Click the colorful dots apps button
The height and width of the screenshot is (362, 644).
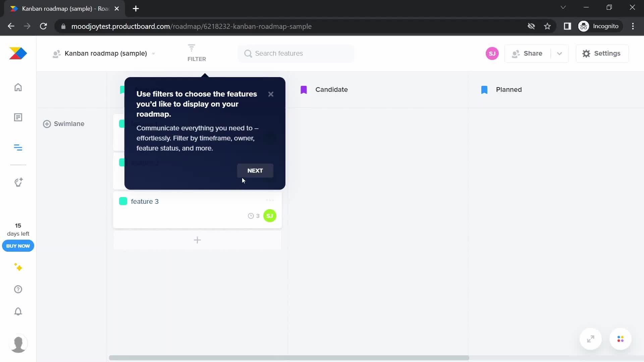tap(621, 339)
